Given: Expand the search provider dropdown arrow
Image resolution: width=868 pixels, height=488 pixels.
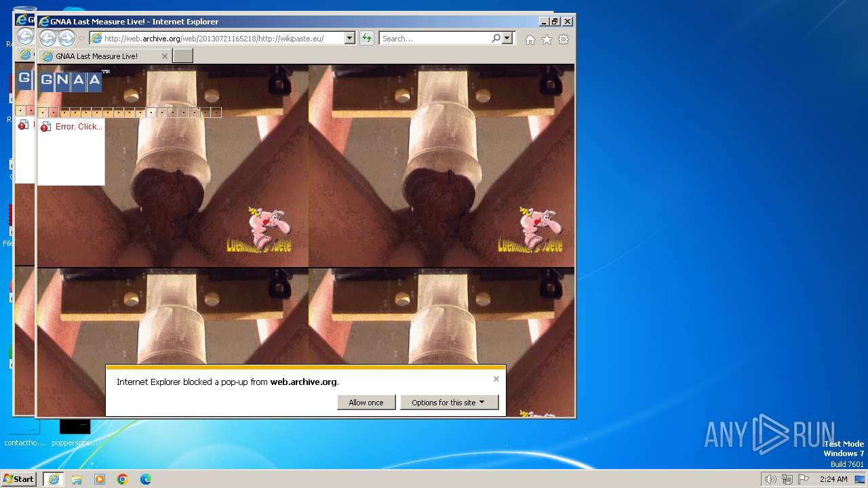Looking at the screenshot, I should click(507, 39).
